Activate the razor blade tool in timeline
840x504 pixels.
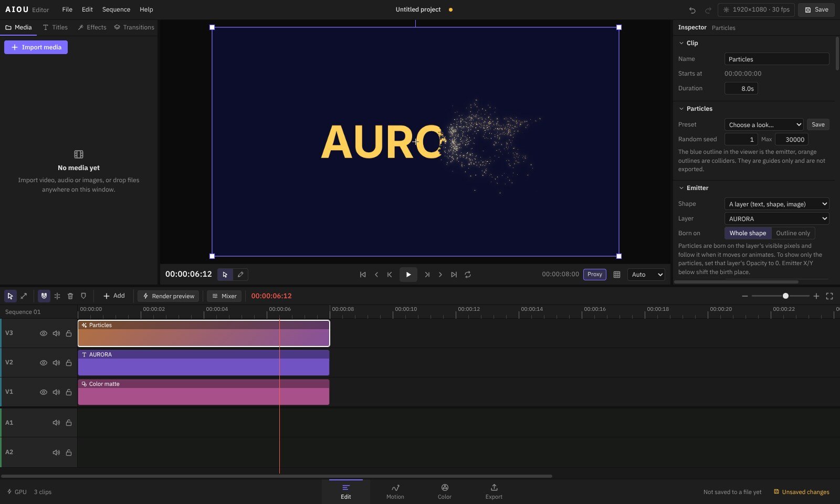[x=24, y=296]
